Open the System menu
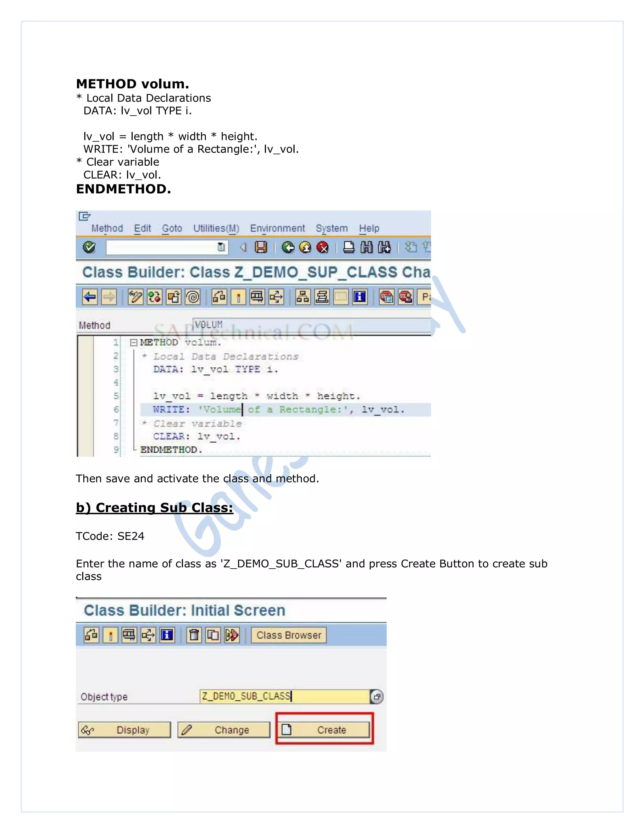The image size is (644, 833). pyautogui.click(x=332, y=229)
